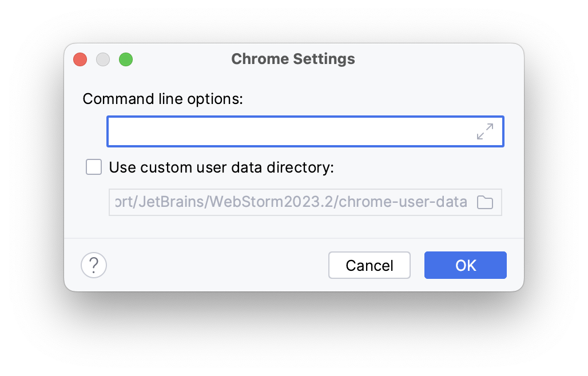Viewport: 588px width, 376px height.
Task: Click the Chrome Settings title bar text
Action: (293, 59)
